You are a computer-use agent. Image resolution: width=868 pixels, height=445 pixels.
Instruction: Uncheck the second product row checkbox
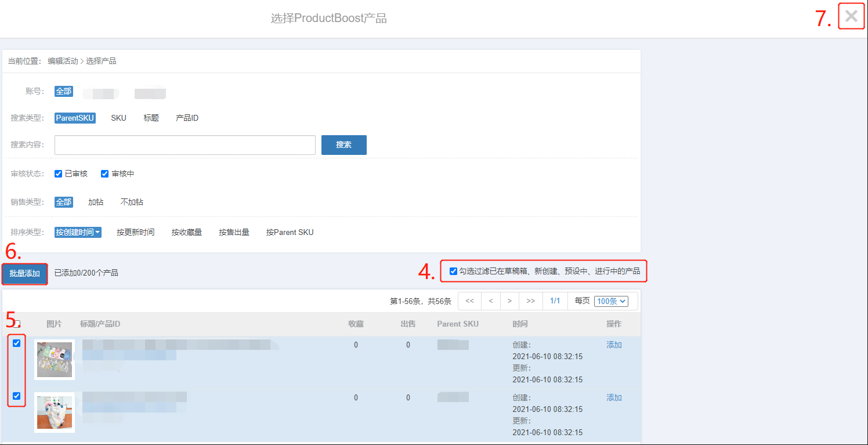coord(16,396)
